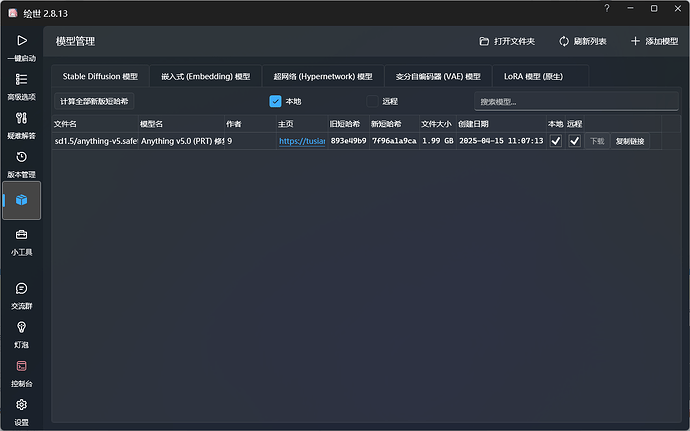690x431 pixels.
Task: Open the https://tusiar homepage link
Action: pyautogui.click(x=302, y=141)
